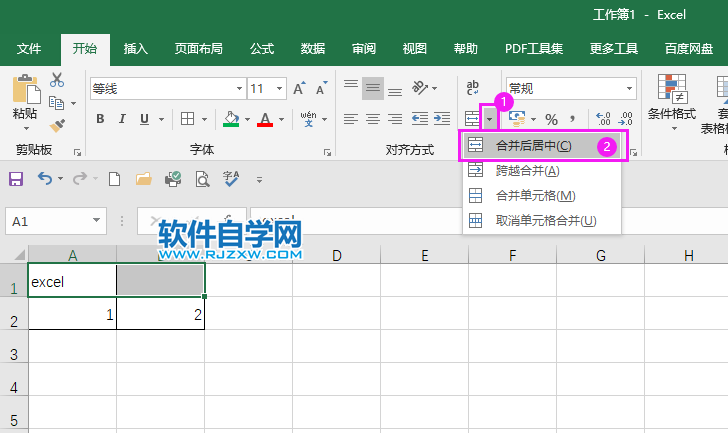Click the New blank document icon
Viewport: 728px width, 433px height.
tap(114, 179)
